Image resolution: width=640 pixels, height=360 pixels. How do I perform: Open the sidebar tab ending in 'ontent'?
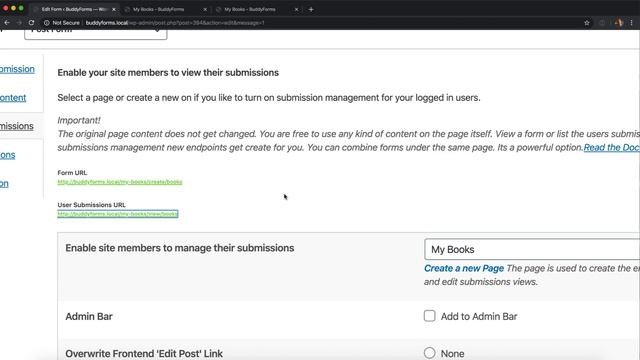(x=13, y=98)
